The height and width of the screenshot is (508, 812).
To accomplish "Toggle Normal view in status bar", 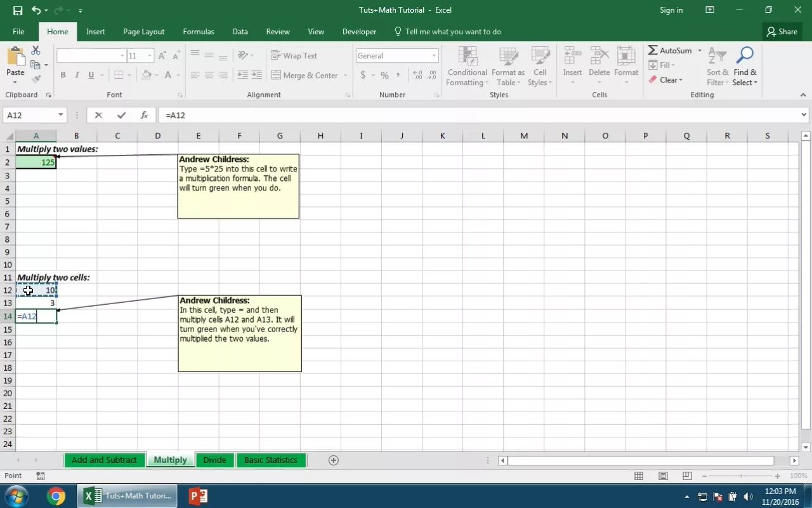I will (x=639, y=476).
